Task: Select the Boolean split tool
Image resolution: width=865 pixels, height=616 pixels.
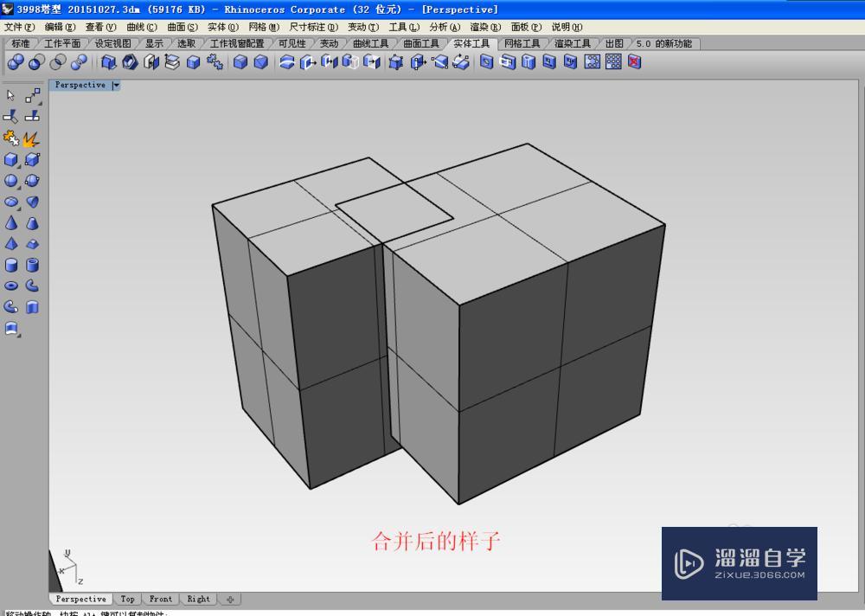Action: pos(79,62)
